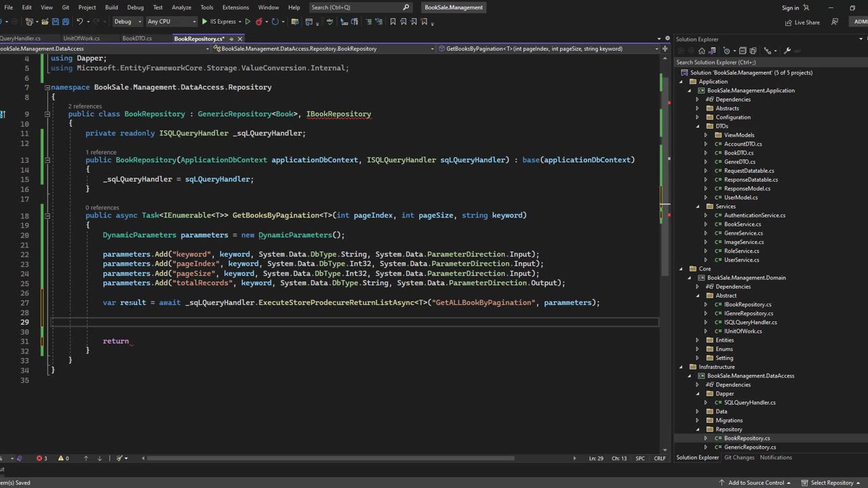Click the Save All toolbar icon
The height and width of the screenshot is (488, 868).
66,22
